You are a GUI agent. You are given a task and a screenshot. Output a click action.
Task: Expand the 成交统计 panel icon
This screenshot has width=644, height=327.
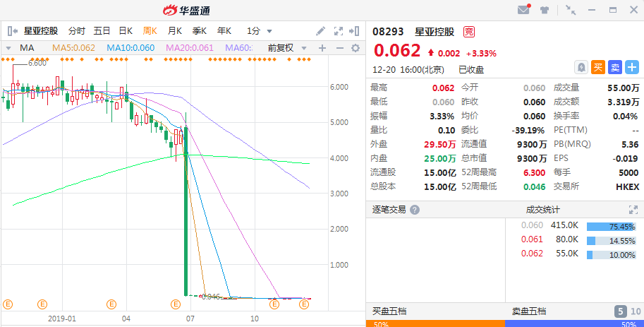click(633, 210)
